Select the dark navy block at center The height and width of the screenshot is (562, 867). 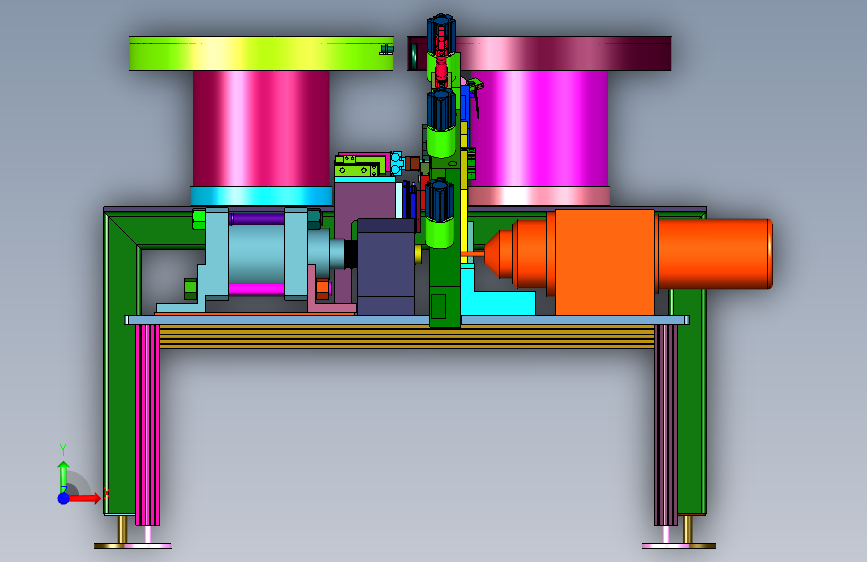point(386,267)
